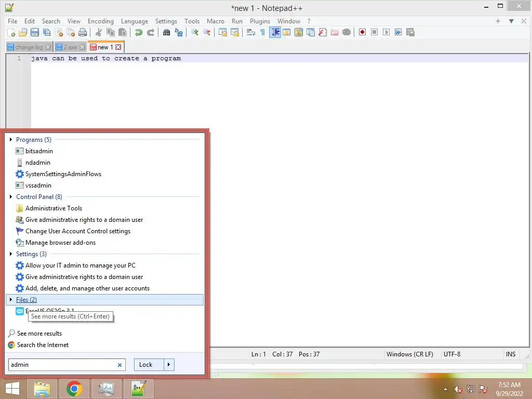This screenshot has width=532, height=399.
Task: Undo the last edit
Action: 138,32
